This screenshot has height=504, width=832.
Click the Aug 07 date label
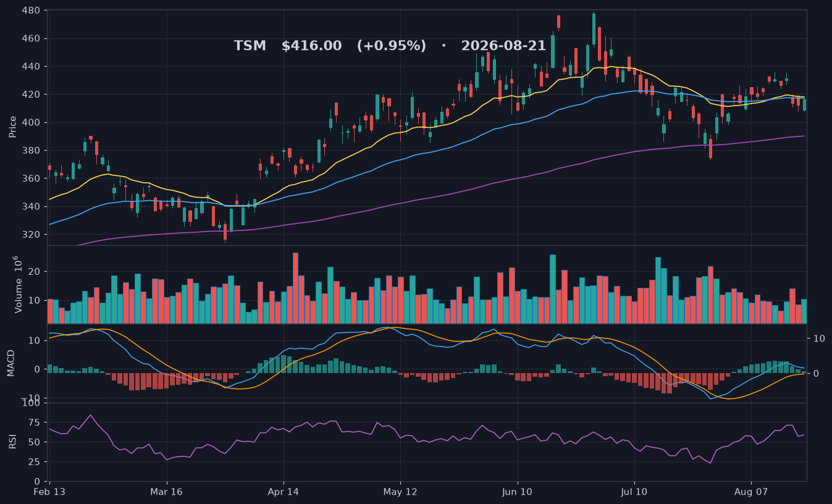click(751, 492)
